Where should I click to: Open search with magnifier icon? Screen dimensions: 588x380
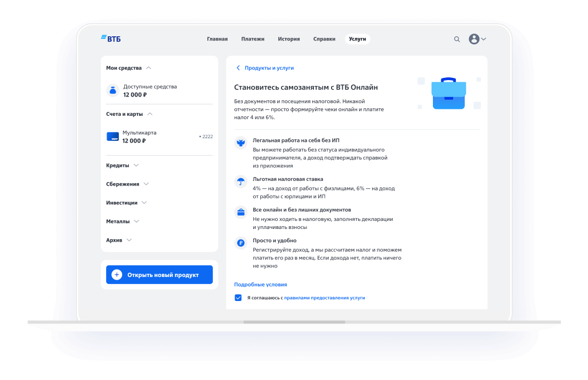tap(457, 39)
